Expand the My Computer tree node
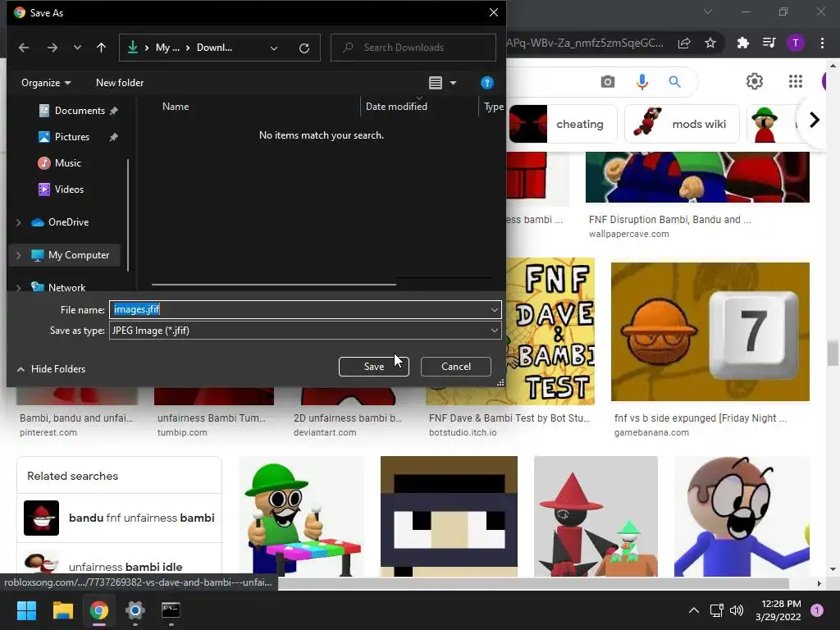This screenshot has width=840, height=630. click(19, 255)
